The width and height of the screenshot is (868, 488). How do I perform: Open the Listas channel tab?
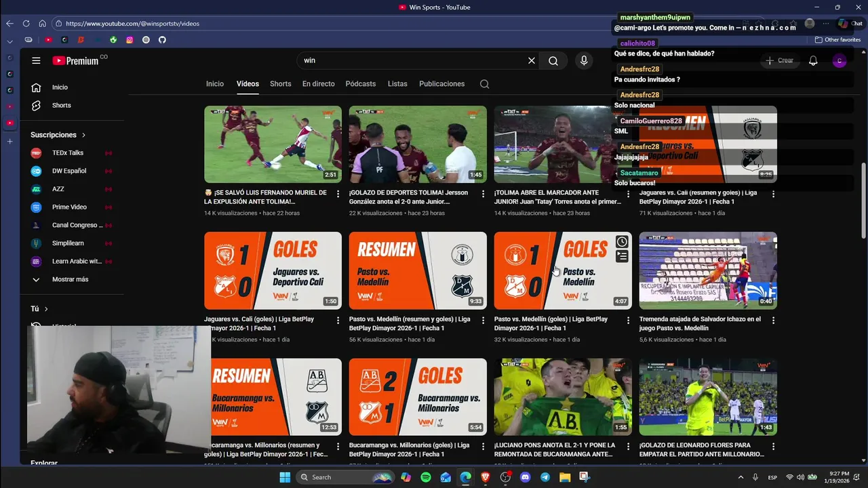397,84
